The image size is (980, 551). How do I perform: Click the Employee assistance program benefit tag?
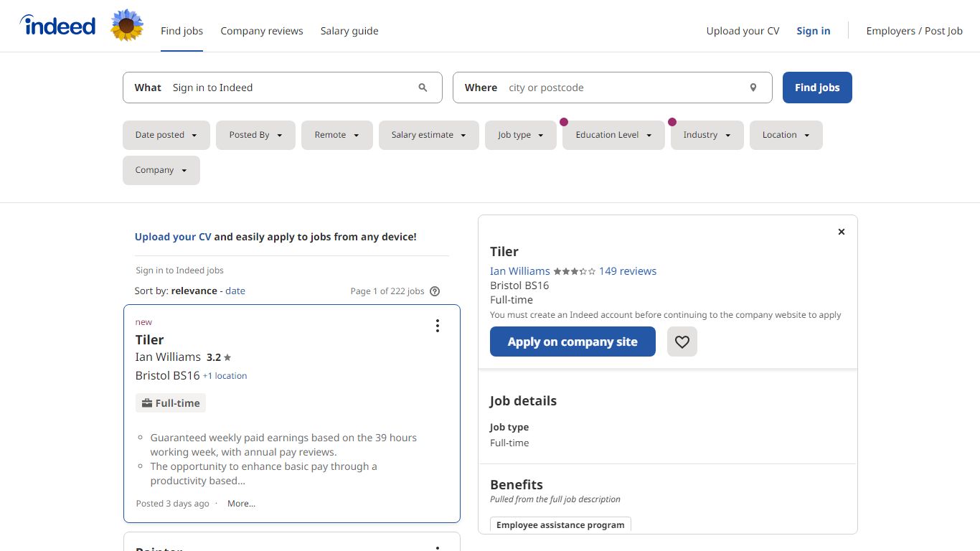click(x=560, y=525)
